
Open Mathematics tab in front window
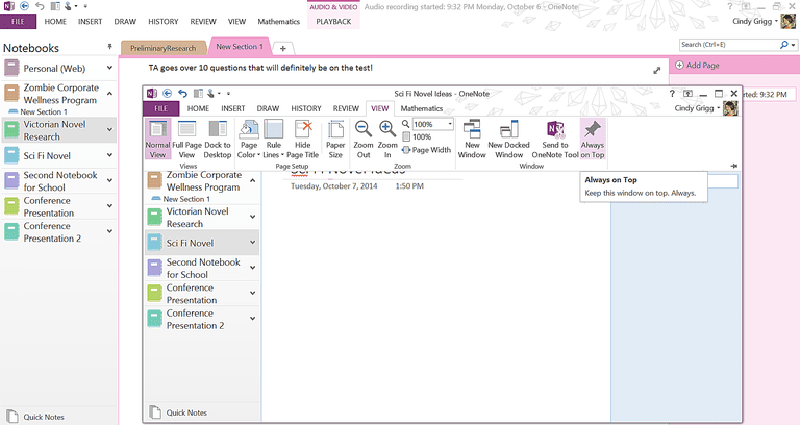(421, 108)
